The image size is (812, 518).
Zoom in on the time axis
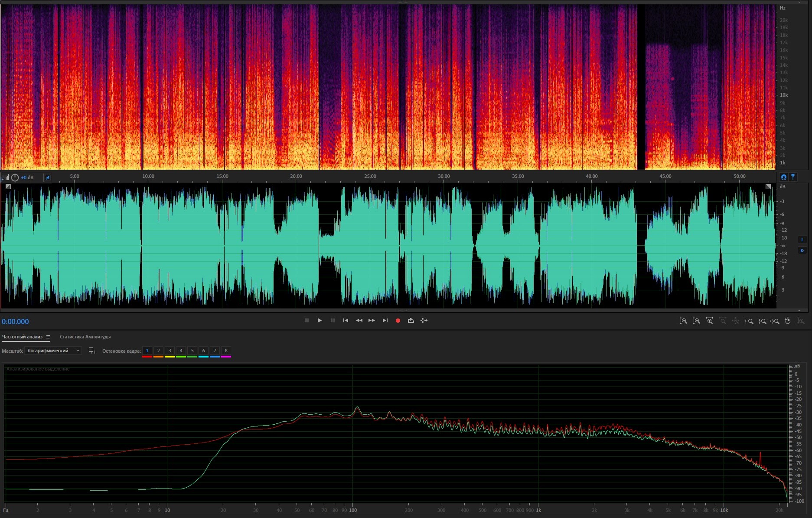tap(709, 321)
